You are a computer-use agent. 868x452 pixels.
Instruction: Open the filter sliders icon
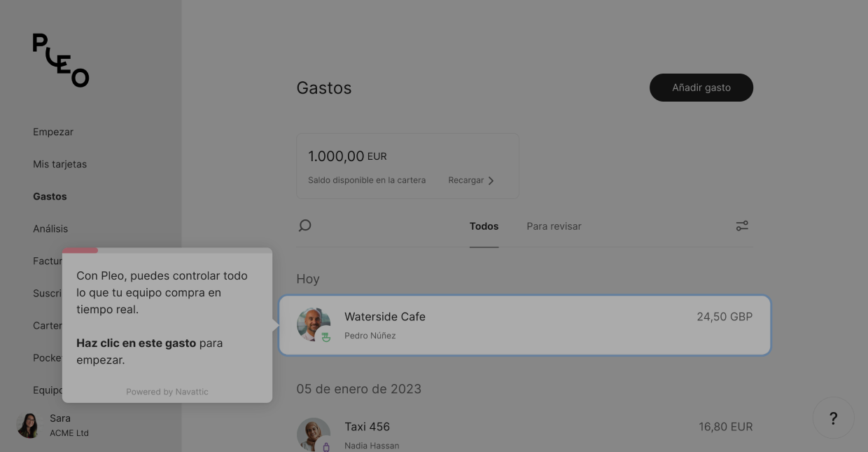[x=742, y=226]
